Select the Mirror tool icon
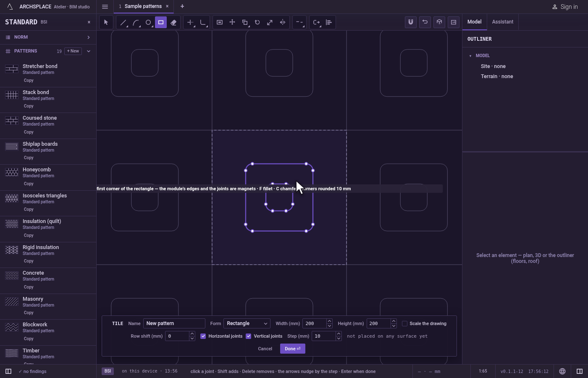Image resolution: width=588 pixels, height=378 pixels. [x=283, y=22]
